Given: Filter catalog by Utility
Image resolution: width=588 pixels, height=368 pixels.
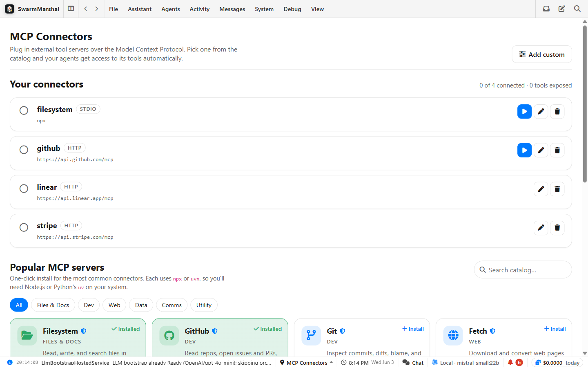Looking at the screenshot, I should pyautogui.click(x=204, y=305).
